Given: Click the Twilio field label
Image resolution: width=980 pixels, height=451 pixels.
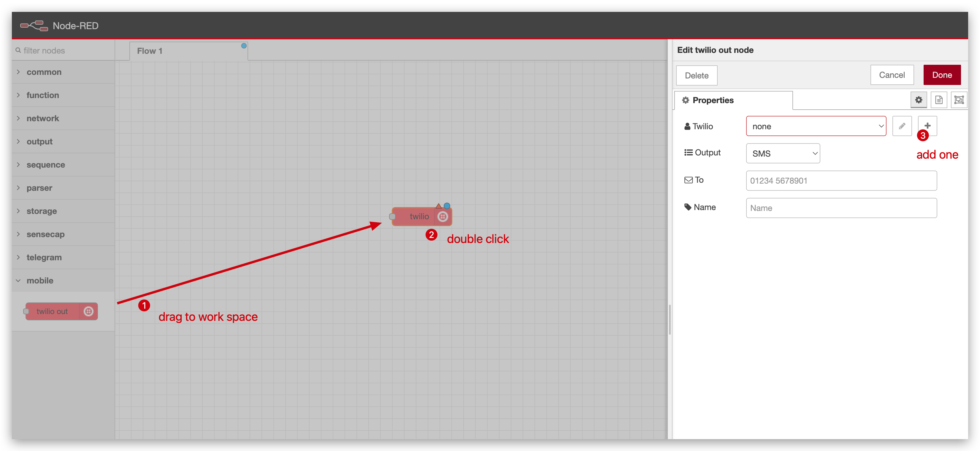Looking at the screenshot, I should pos(698,127).
